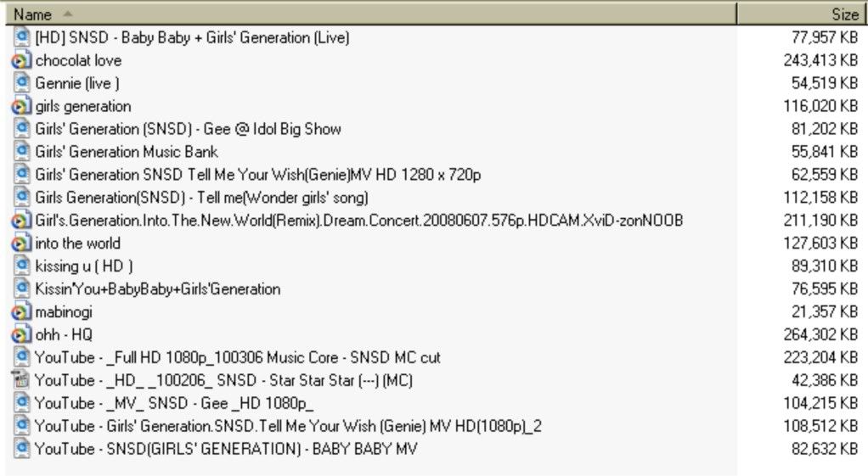Select the file named 'chocolat love'
The height and width of the screenshot is (476, 868).
[78, 60]
